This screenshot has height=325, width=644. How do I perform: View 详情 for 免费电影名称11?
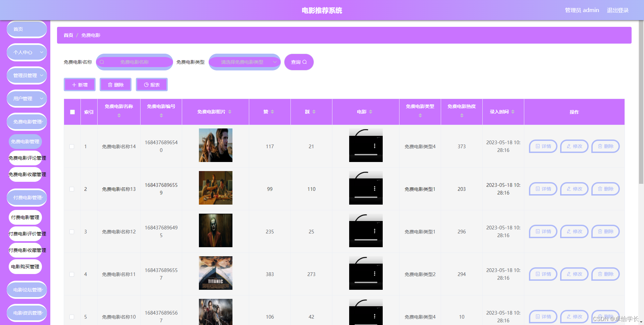pos(543,274)
